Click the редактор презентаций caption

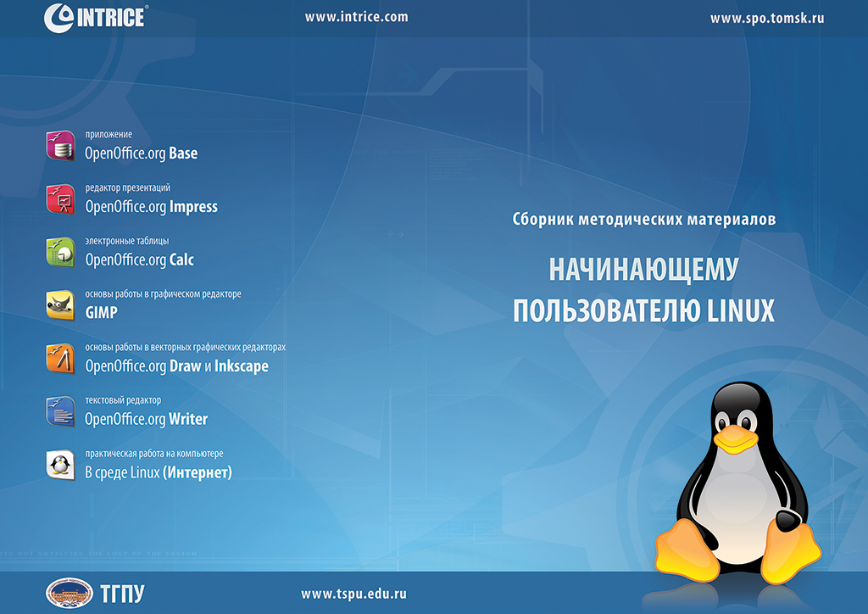click(x=128, y=187)
